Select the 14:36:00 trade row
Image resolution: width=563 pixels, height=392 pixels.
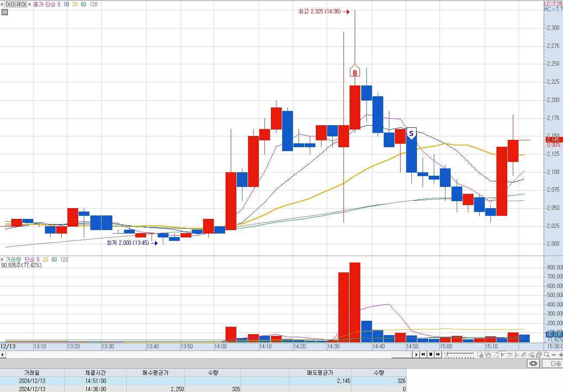tap(203, 389)
